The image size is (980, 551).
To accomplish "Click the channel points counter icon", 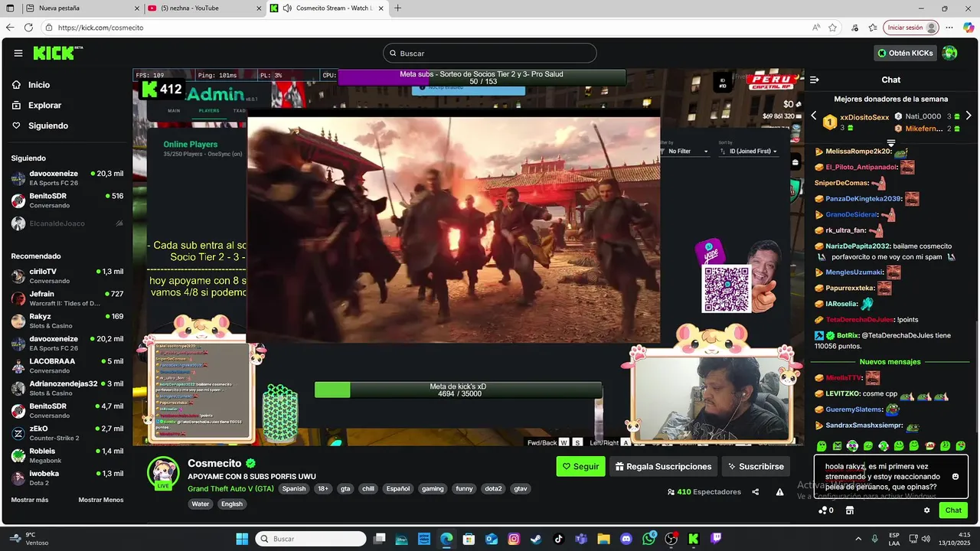I will pyautogui.click(x=825, y=510).
